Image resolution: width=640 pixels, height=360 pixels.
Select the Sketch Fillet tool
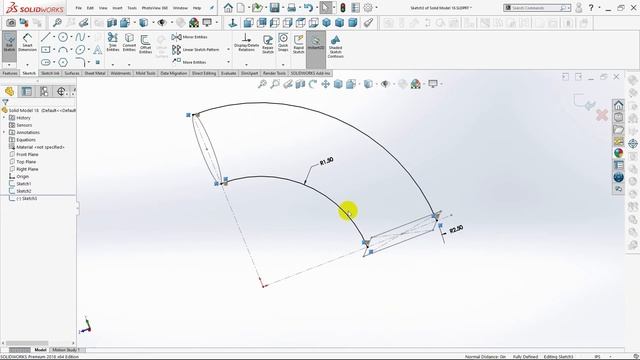tap(80, 62)
